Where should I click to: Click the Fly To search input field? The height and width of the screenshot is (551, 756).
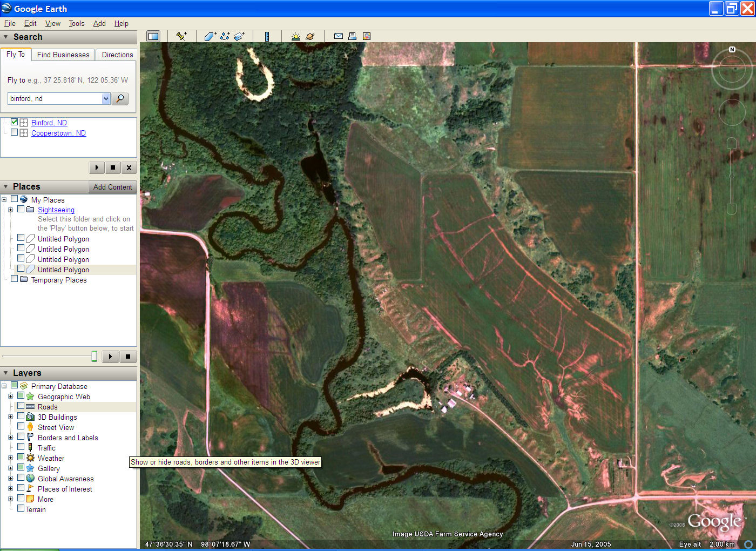point(55,98)
